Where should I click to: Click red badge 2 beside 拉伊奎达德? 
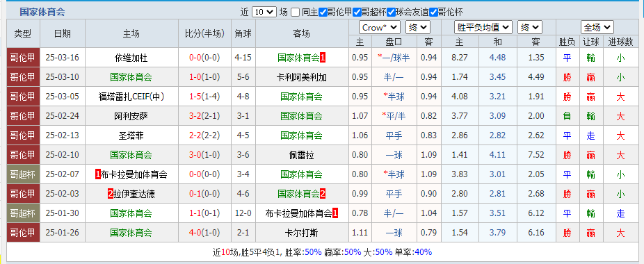pyautogui.click(x=110, y=194)
